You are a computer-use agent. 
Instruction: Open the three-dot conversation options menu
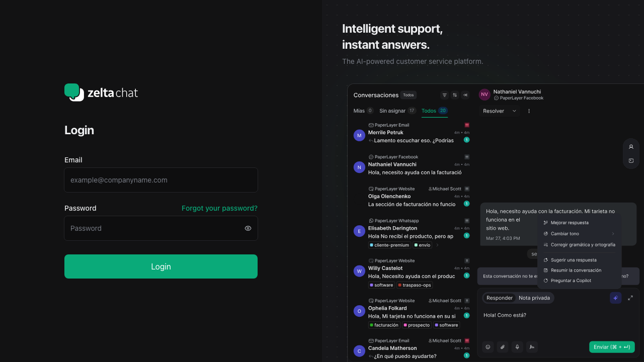pyautogui.click(x=529, y=111)
